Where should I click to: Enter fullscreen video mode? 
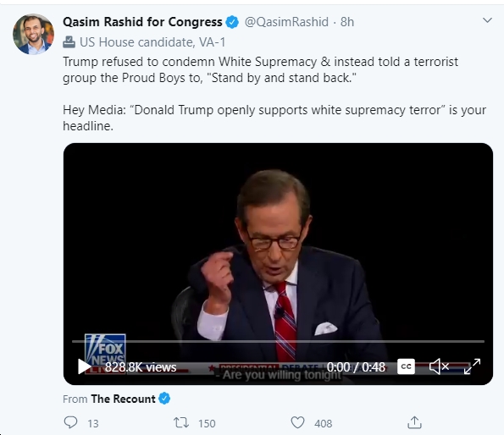pyautogui.click(x=472, y=366)
